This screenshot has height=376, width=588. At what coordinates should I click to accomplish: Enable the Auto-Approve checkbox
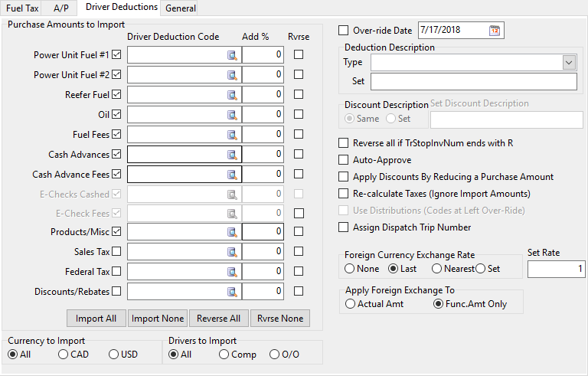343,160
